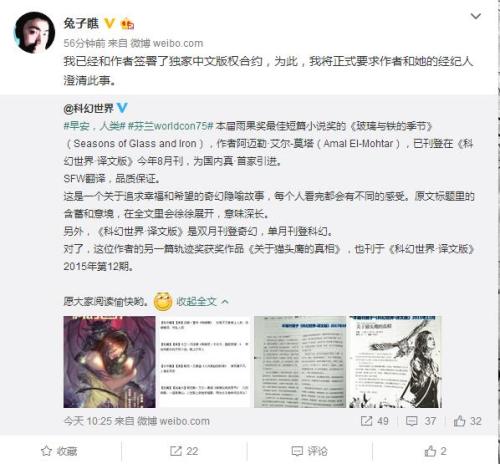Click the blue verified badge beside 科幻世界

(x=122, y=108)
